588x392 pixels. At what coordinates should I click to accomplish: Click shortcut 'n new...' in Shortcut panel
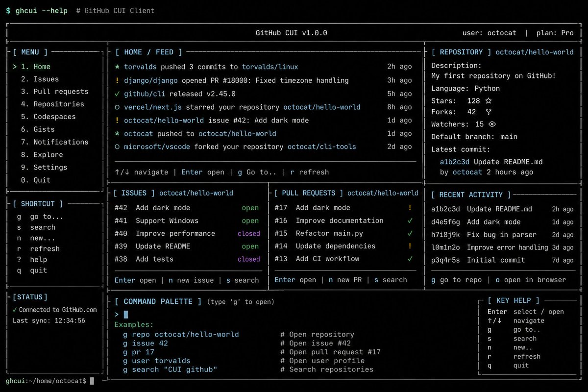pos(36,238)
